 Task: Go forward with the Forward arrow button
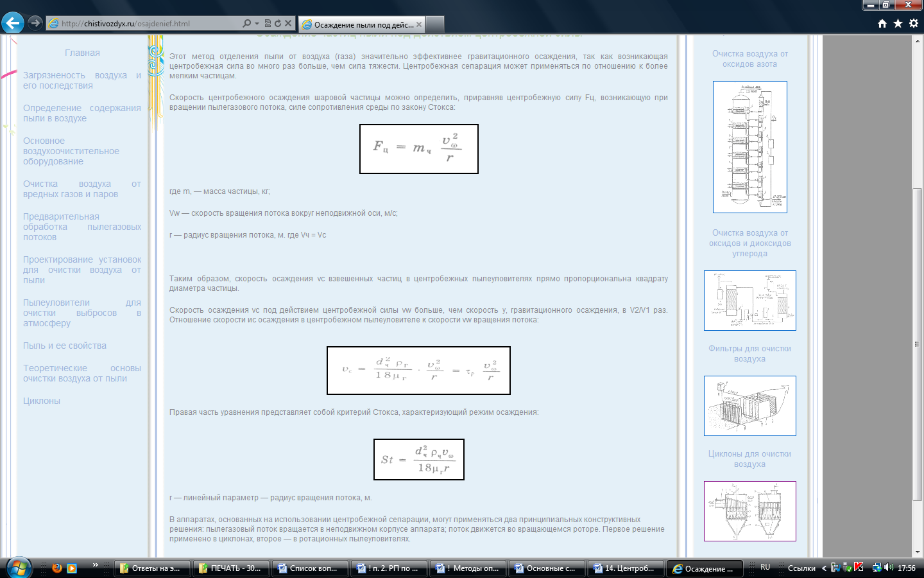point(35,23)
